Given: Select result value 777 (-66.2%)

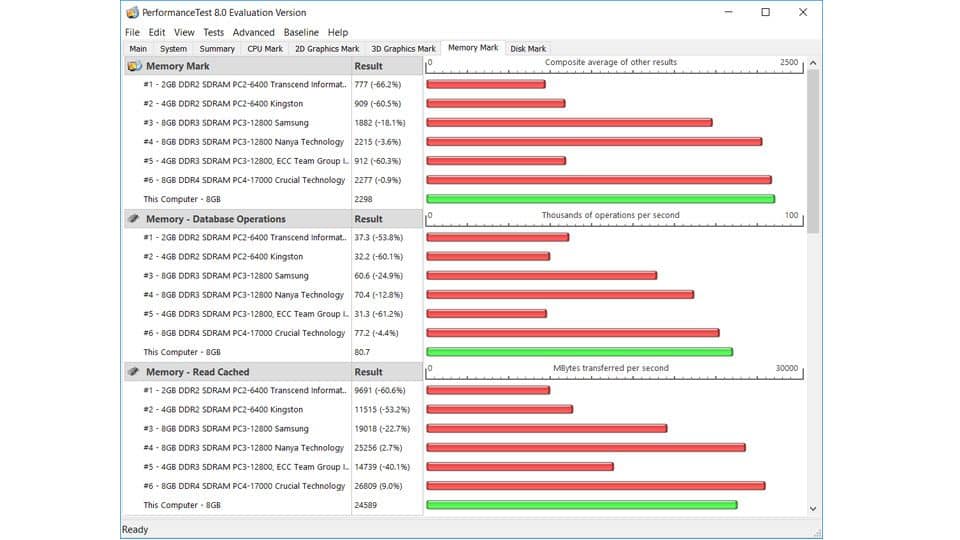Looking at the screenshot, I should [378, 84].
